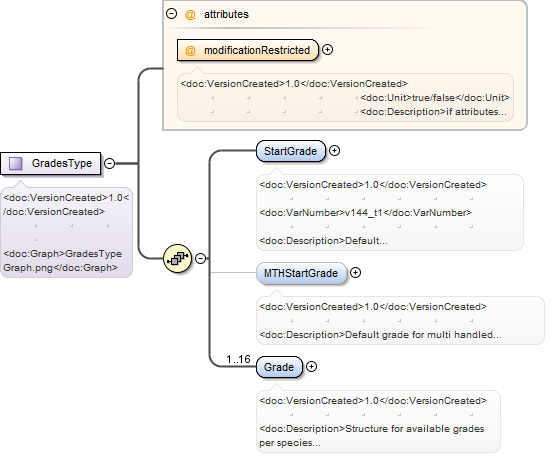Click Grade VersionCreated annotation line
Image resolution: width=552 pixels, height=456 pixels.
pos(373,400)
